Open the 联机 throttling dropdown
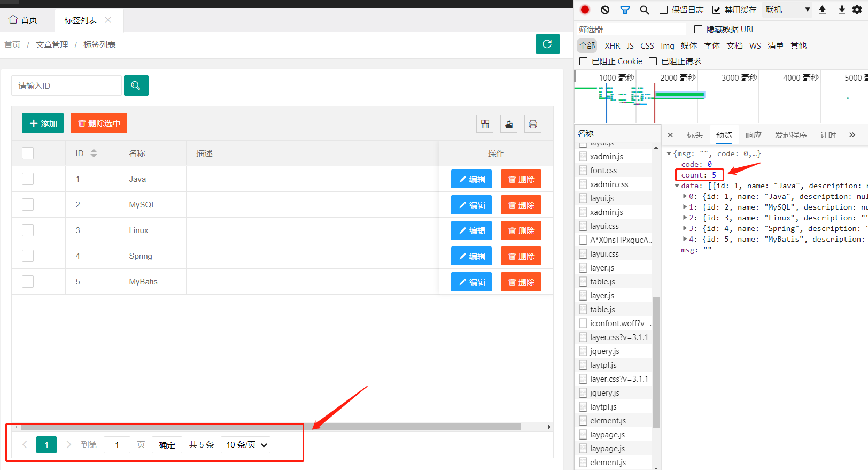Screen dimensions: 868x470 (x=788, y=10)
